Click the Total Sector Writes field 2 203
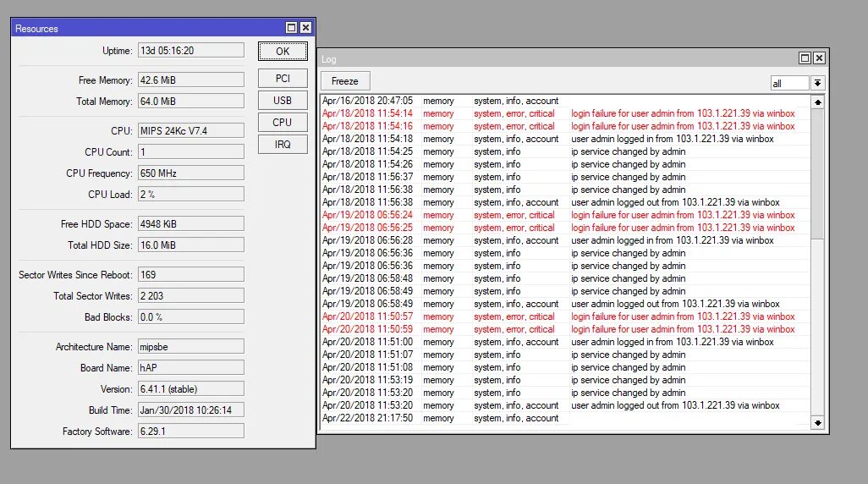Image resolution: width=868 pixels, height=484 pixels. pyautogui.click(x=191, y=295)
